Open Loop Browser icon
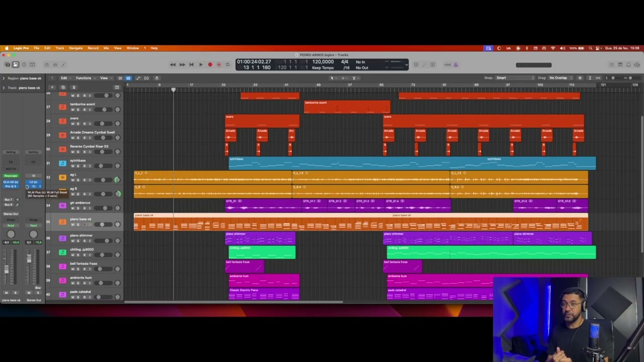Image resolution: width=644 pixels, height=362 pixels. (629, 64)
